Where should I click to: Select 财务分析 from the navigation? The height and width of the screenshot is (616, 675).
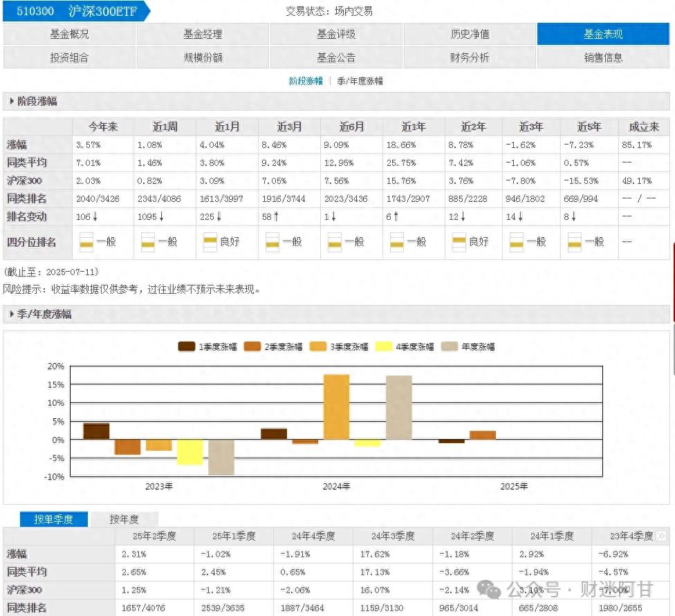(x=470, y=57)
